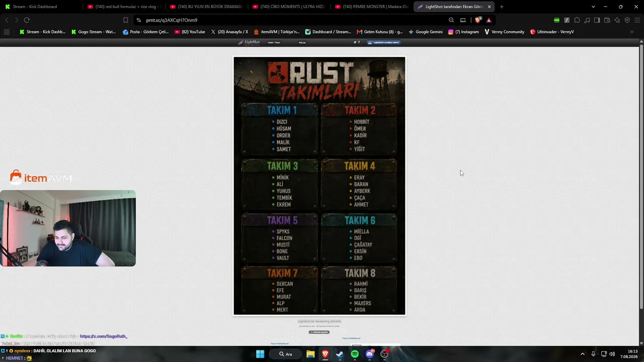Open the Dashboard / Stream bookmark
644x362 pixels.
328,32
